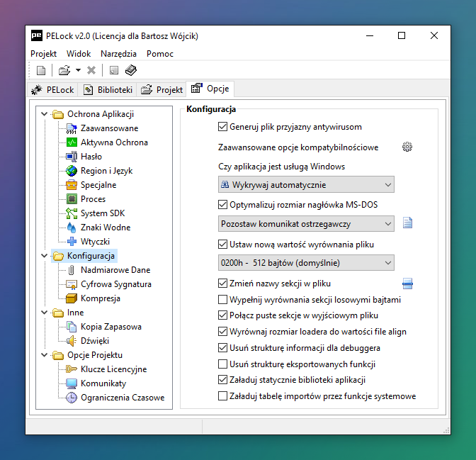Click document icon beside MS-DOS message dropdown
The width and height of the screenshot is (476, 460).
407,223
